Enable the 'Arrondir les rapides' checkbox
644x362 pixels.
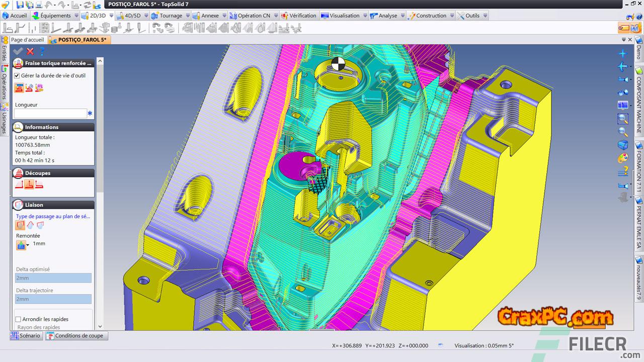[x=18, y=319]
